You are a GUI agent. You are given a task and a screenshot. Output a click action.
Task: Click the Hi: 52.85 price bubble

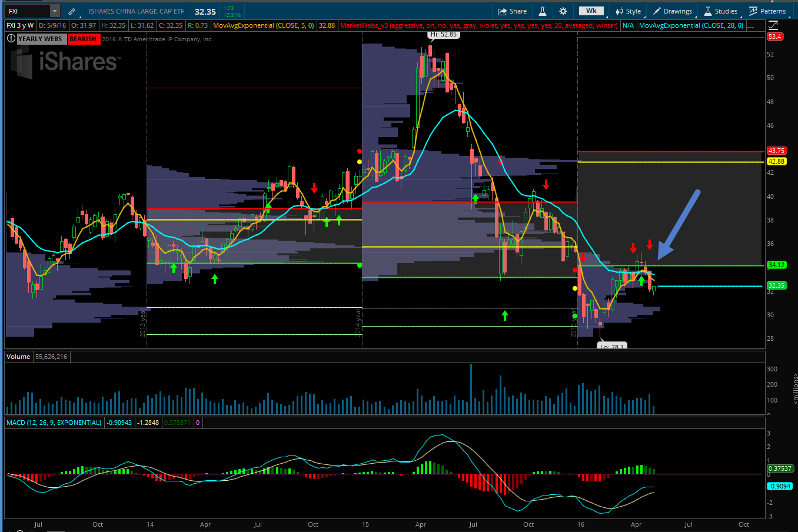tap(444, 35)
